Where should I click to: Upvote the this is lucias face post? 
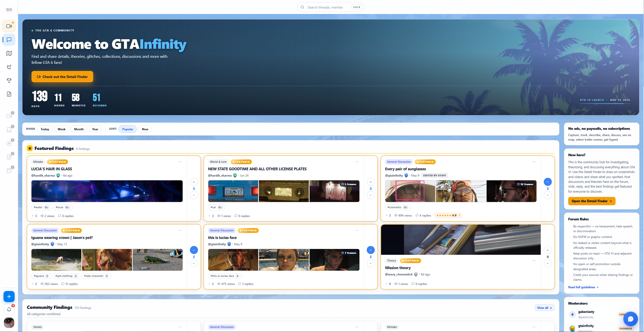[370, 250]
